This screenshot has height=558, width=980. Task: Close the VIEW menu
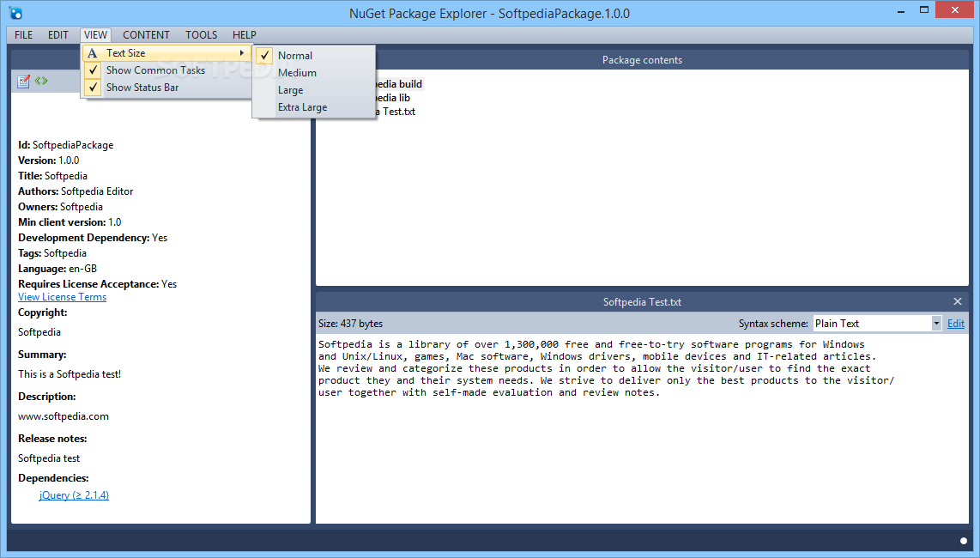click(95, 35)
